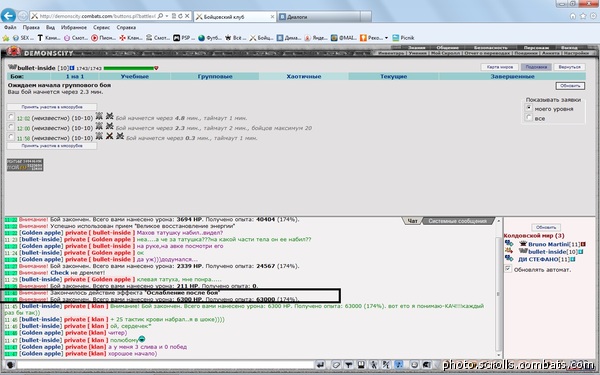Click the refresh icon in address bar

(180, 16)
